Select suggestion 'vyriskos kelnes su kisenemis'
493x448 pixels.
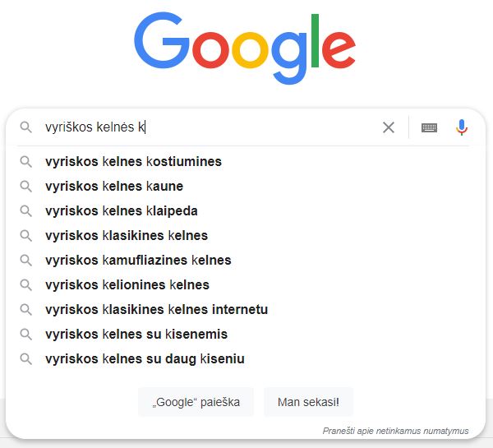click(136, 335)
